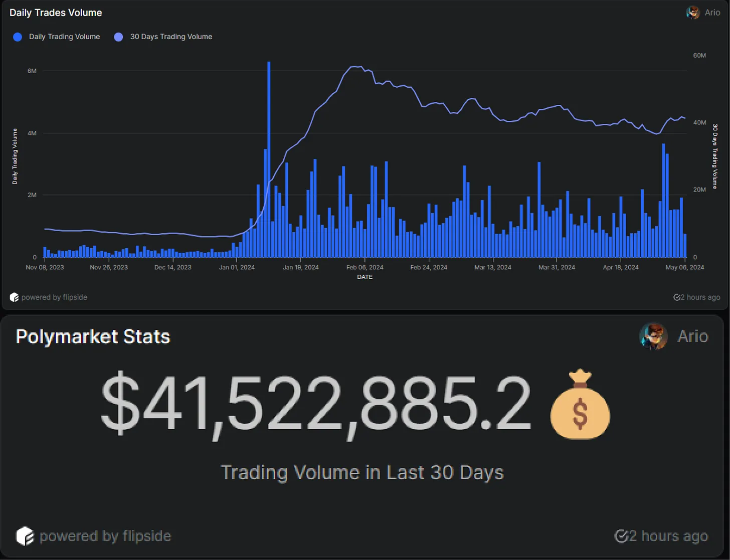
Task: Click the Daily Trading Volume legend label
Action: (x=64, y=37)
